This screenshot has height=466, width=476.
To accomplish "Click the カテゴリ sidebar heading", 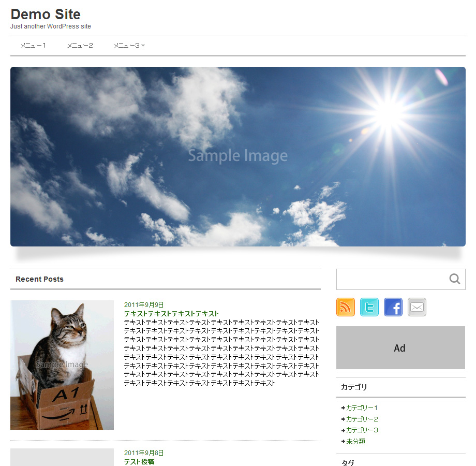I will (354, 387).
